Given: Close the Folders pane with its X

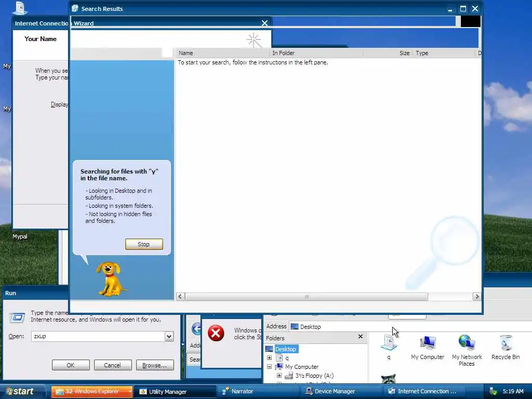Looking at the screenshot, I should (361, 337).
